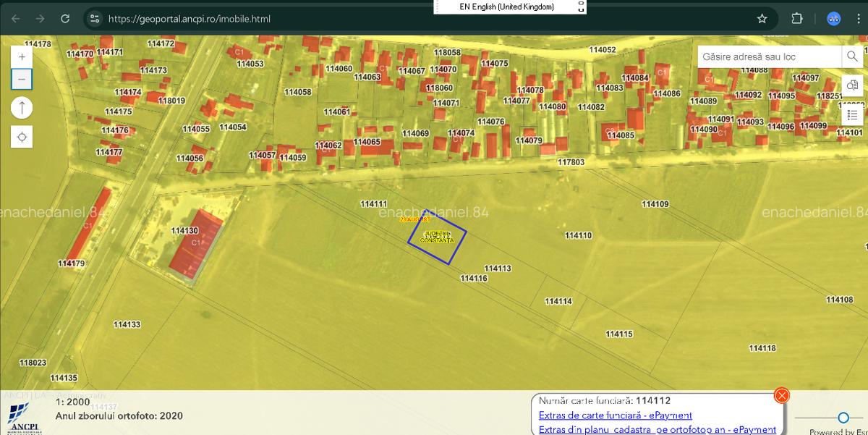The image size is (868, 435).
Task: Close the carte funciară popup
Action: pos(782,395)
